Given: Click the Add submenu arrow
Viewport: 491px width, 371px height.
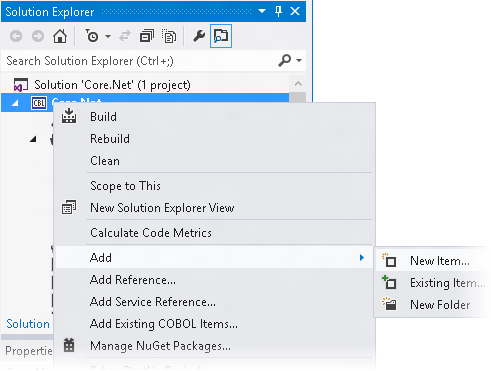Looking at the screenshot, I should [362, 258].
